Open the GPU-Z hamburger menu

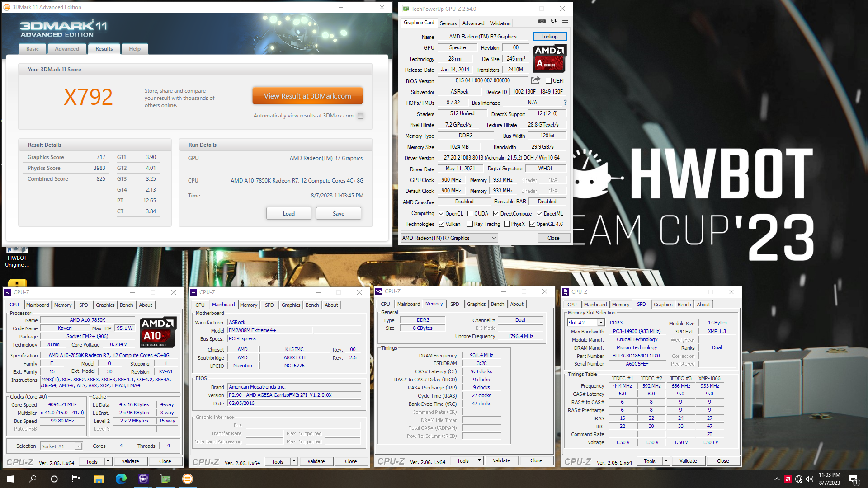565,21
